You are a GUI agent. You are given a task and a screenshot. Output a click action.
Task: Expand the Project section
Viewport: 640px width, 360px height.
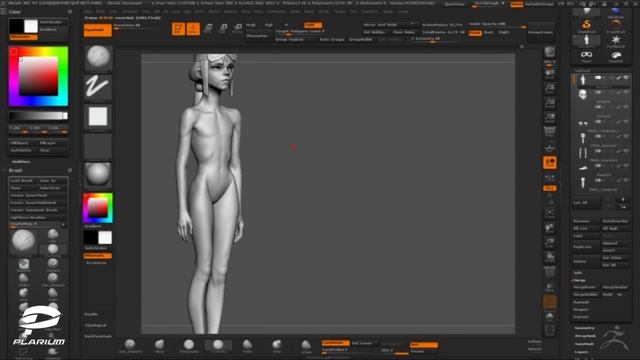pyautogui.click(x=581, y=309)
